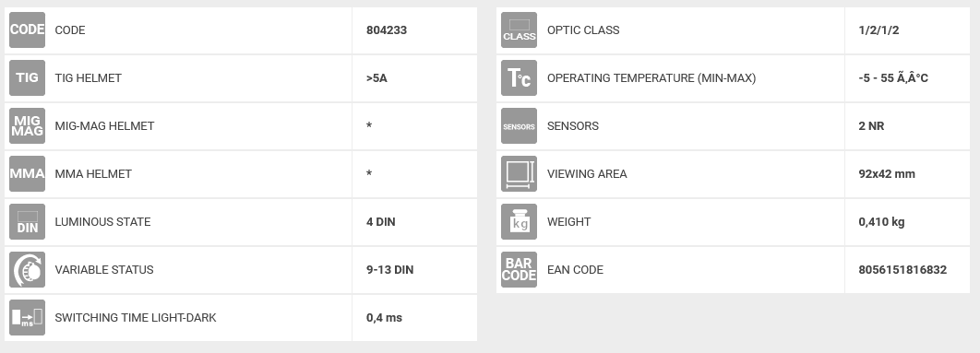The image size is (980, 353).
Task: Click the OPTIC CLASS label
Action: coord(583,30)
